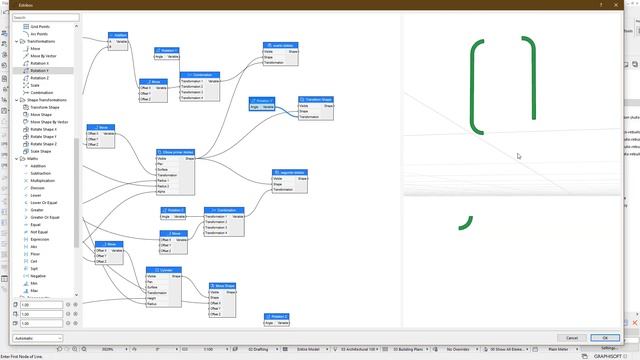Select the Min node icon

[26, 283]
